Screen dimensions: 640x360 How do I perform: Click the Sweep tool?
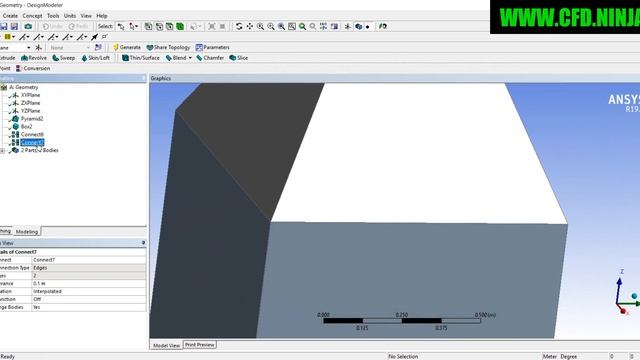click(64, 58)
